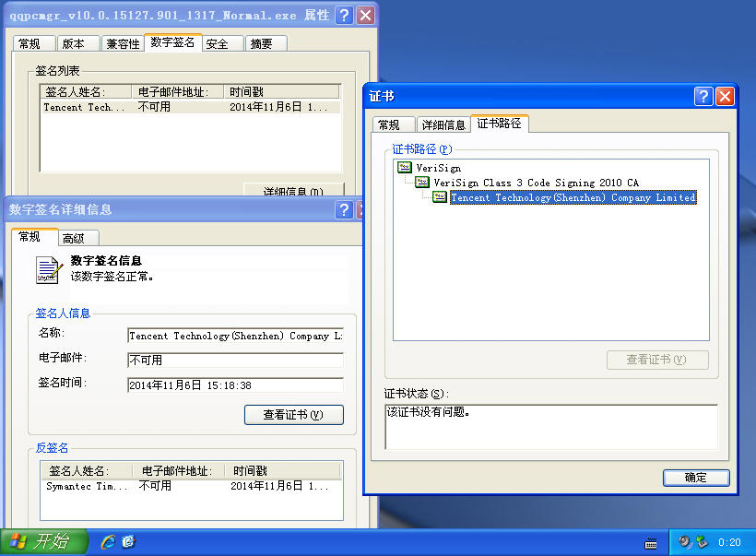Image resolution: width=756 pixels, height=556 pixels.
Task: Click the 签名人姓名 column header in 签名列表
Action: 86,91
